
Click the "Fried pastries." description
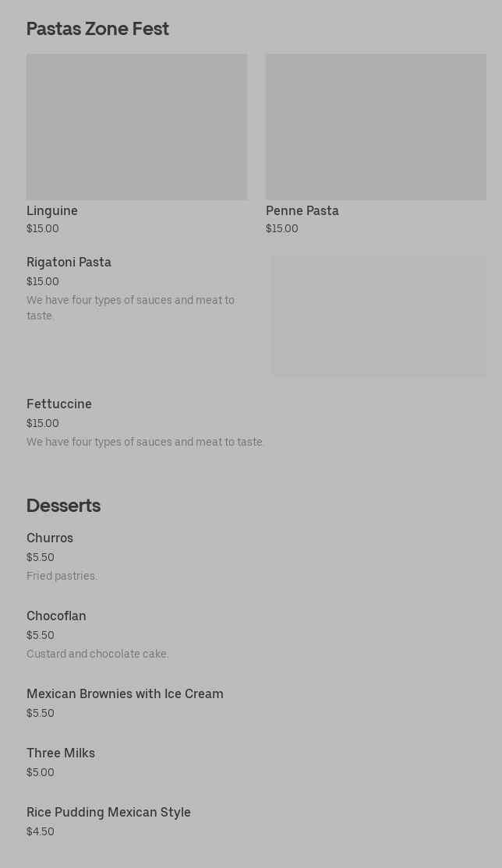coord(62,577)
